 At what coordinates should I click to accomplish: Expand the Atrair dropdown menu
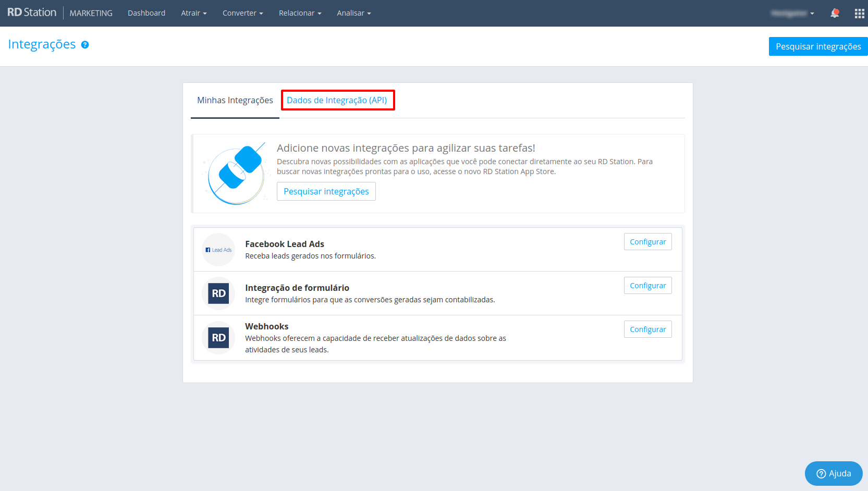(194, 13)
